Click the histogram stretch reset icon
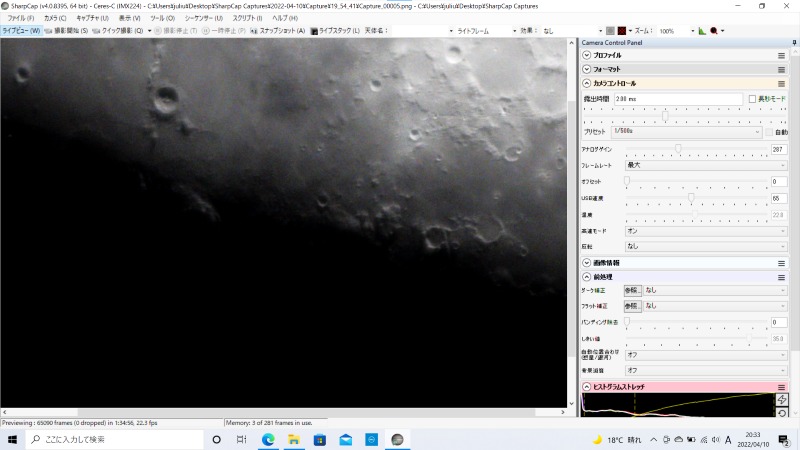The height and width of the screenshot is (450, 800). [x=782, y=413]
